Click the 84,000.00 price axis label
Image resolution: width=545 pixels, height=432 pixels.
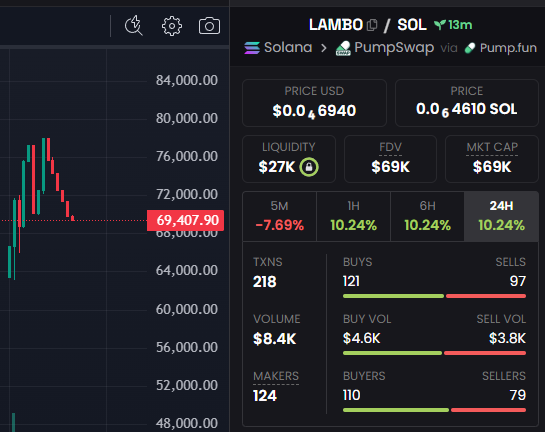click(187, 80)
